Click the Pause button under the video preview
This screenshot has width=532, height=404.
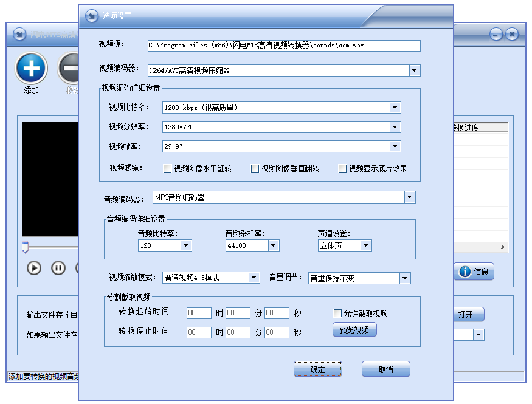tap(58, 268)
